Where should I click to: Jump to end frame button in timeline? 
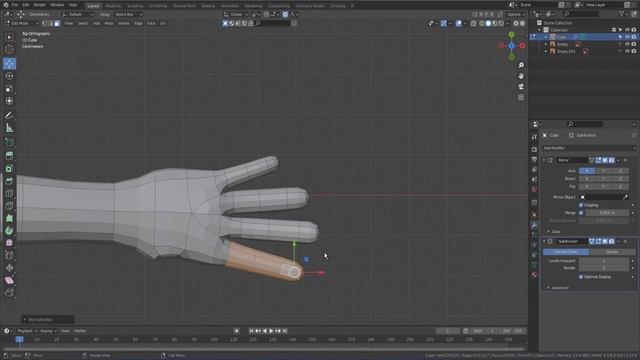[285, 331]
